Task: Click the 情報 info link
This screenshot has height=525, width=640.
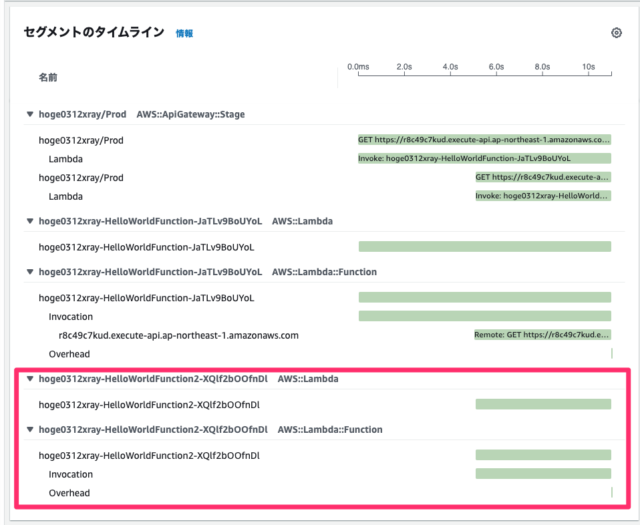Action: click(184, 33)
